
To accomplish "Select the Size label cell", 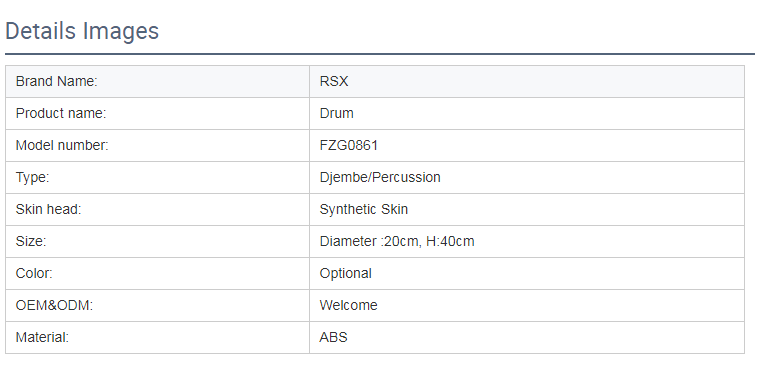I will coord(158,241).
